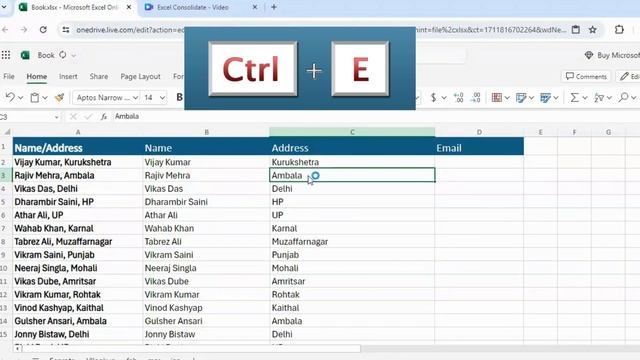This screenshot has height=360, width=640.
Task: Open the font size 14 dropdown
Action: (162, 98)
